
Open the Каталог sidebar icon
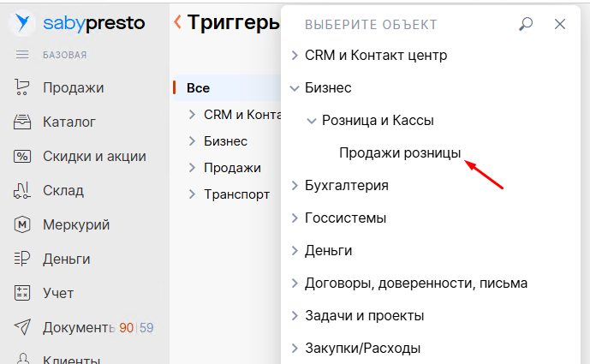pyautogui.click(x=22, y=122)
